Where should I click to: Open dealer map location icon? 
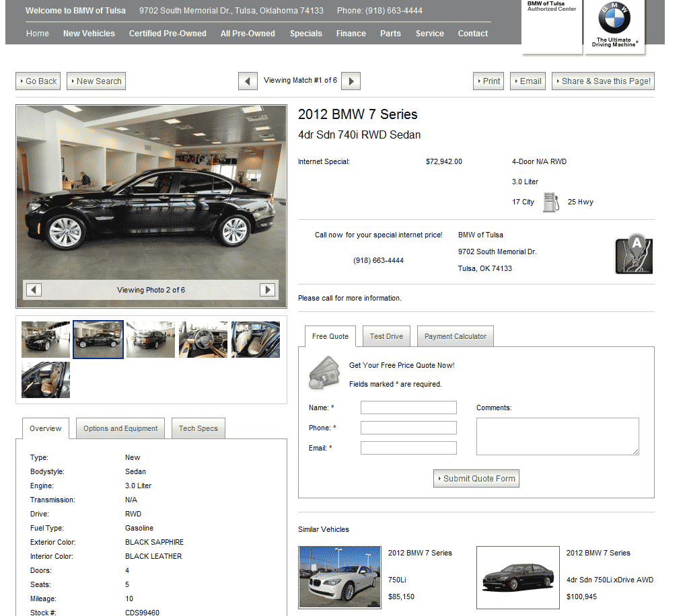tap(634, 254)
